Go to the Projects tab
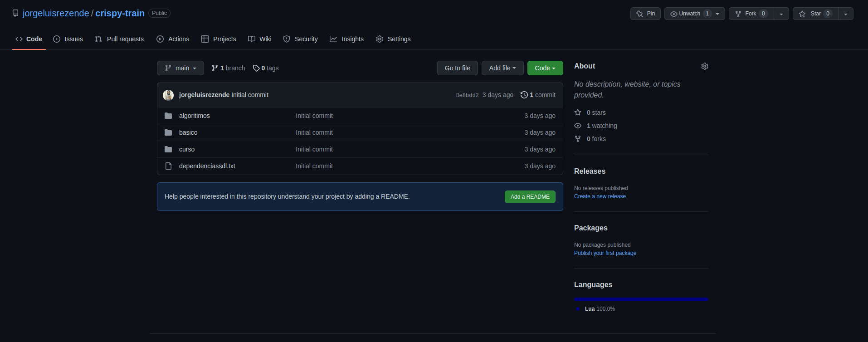The height and width of the screenshot is (342, 868). point(219,39)
